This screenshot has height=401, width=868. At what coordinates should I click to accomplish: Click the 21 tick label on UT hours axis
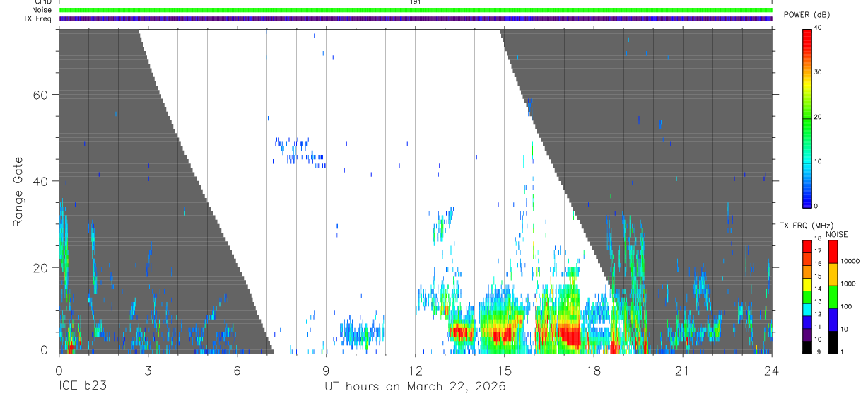click(x=682, y=370)
